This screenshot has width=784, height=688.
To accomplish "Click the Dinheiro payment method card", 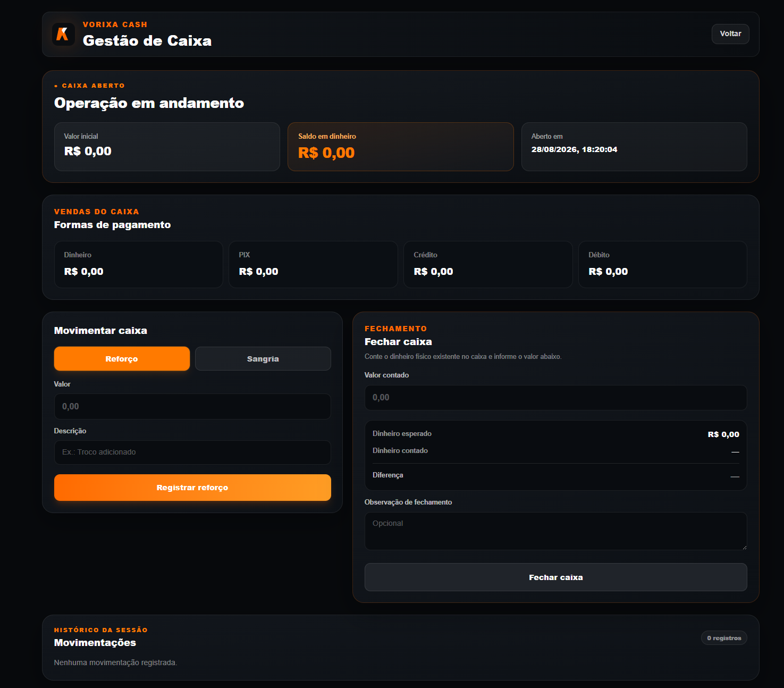I will [x=139, y=264].
